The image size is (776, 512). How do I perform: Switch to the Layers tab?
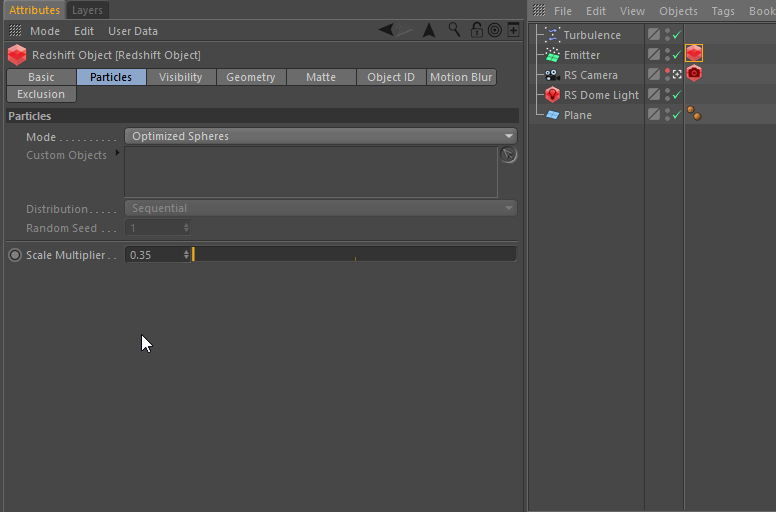87,10
